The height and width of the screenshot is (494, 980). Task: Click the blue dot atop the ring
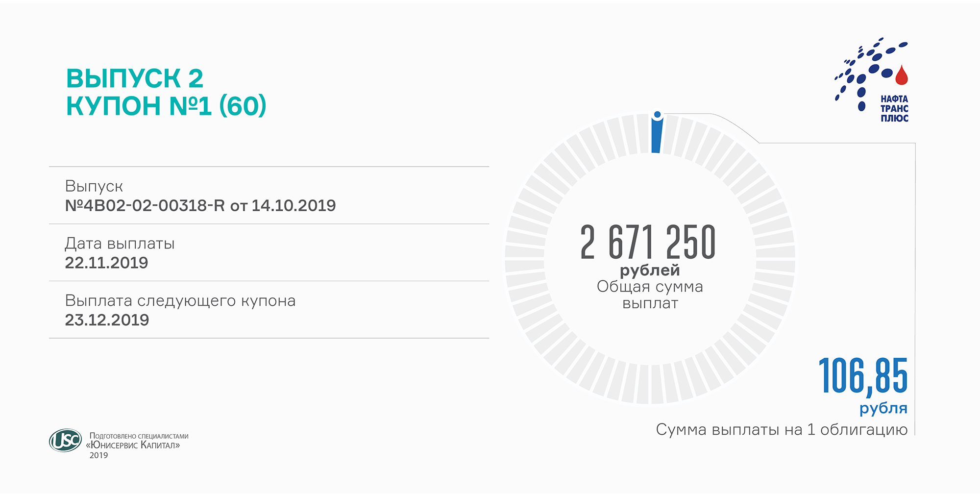[x=658, y=115]
